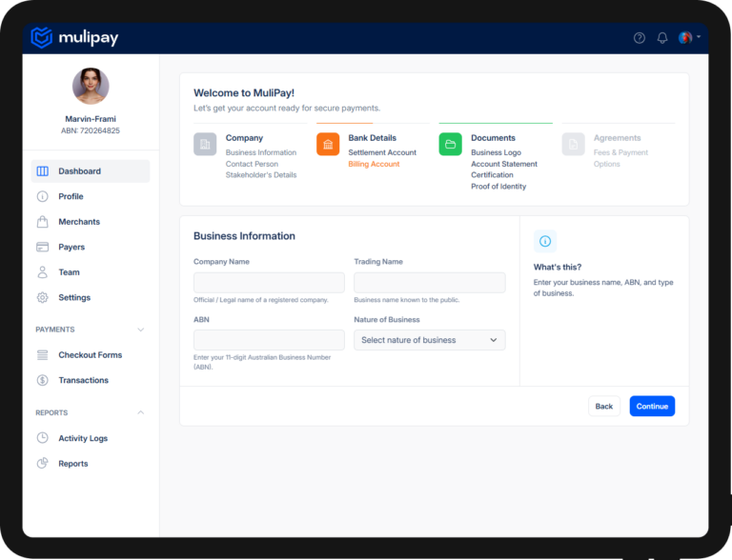Click the Dashboard sidebar icon
Viewport: 732px width, 560px height.
pos(43,171)
